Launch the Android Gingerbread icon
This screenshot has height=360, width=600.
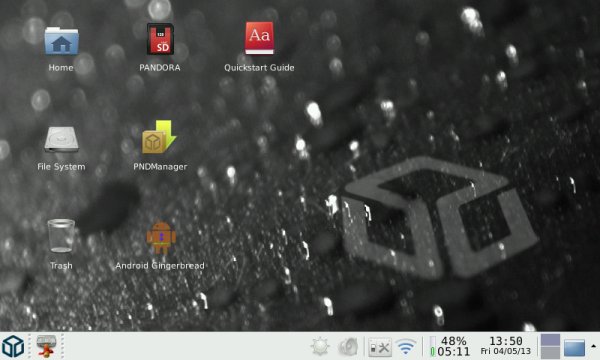(161, 238)
